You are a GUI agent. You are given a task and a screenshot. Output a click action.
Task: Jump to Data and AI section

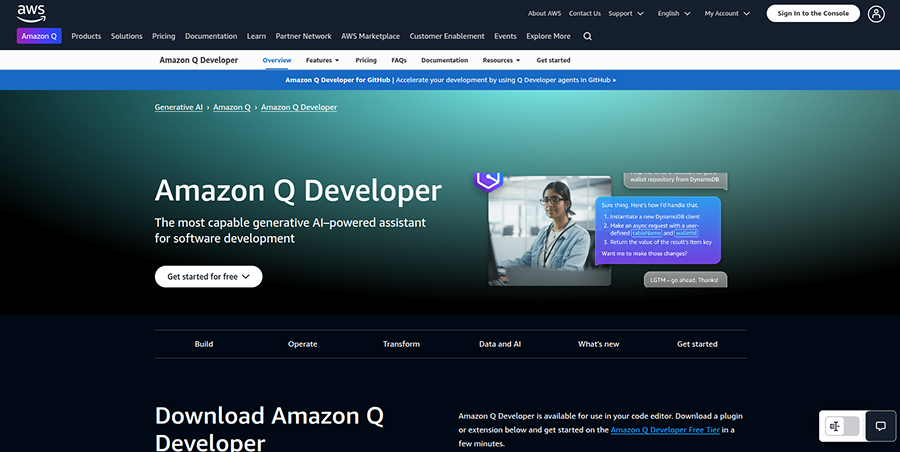pyautogui.click(x=500, y=344)
